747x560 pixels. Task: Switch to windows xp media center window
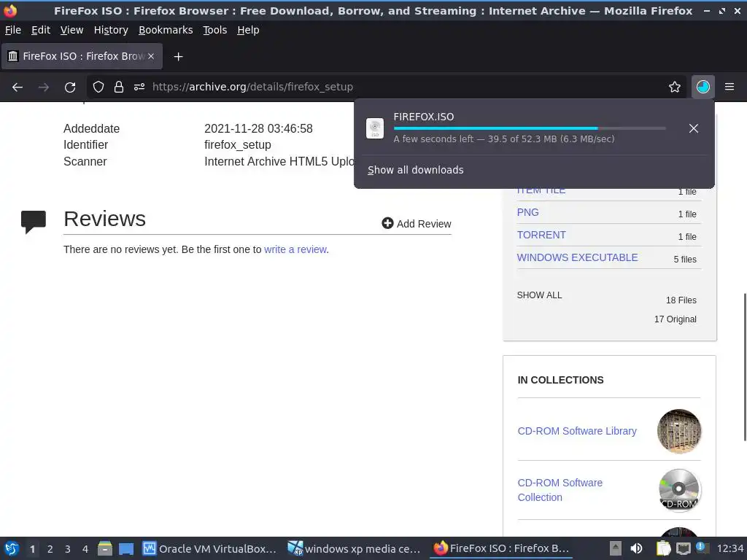354,548
